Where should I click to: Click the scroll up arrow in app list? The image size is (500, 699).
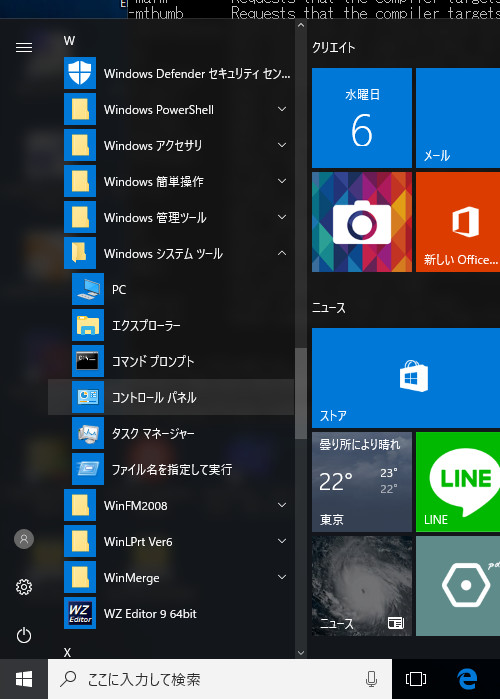click(x=301, y=25)
